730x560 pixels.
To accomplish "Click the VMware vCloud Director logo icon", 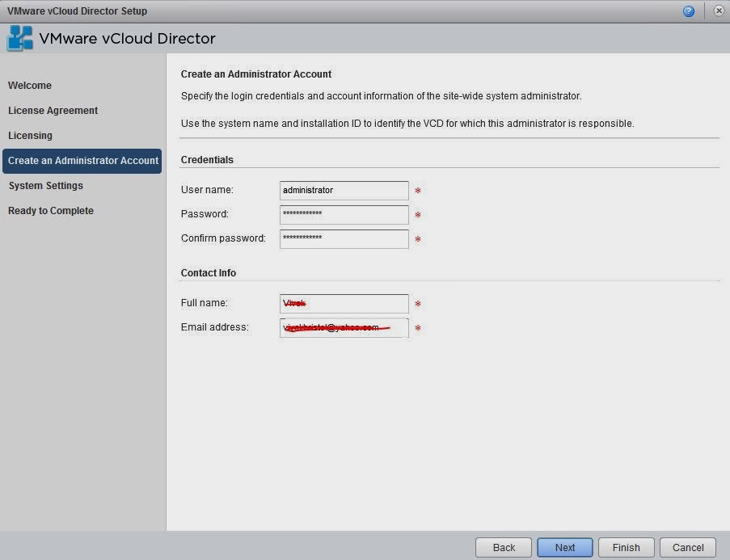I will (19, 38).
